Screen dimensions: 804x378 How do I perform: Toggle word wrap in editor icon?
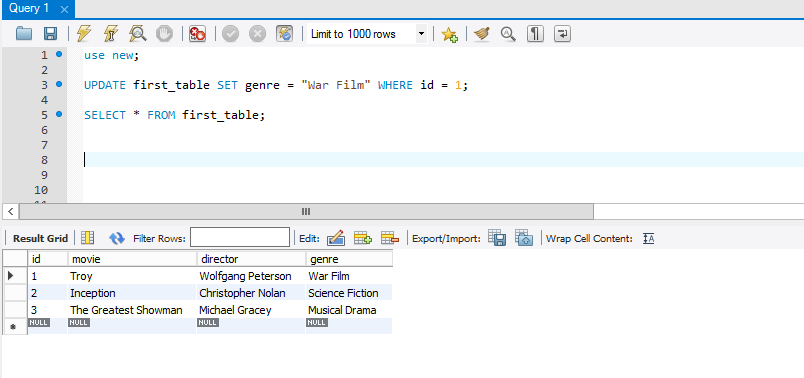click(x=562, y=34)
